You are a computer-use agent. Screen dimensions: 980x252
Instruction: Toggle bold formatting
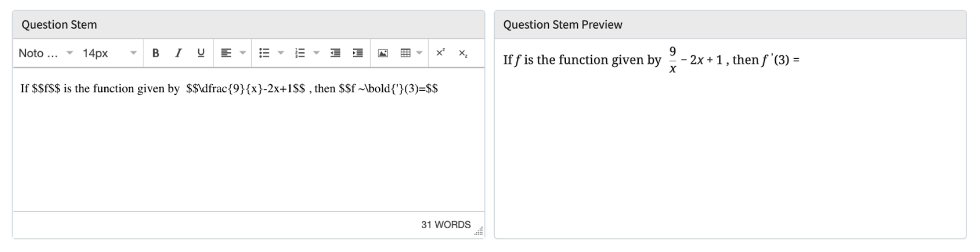pos(155,53)
